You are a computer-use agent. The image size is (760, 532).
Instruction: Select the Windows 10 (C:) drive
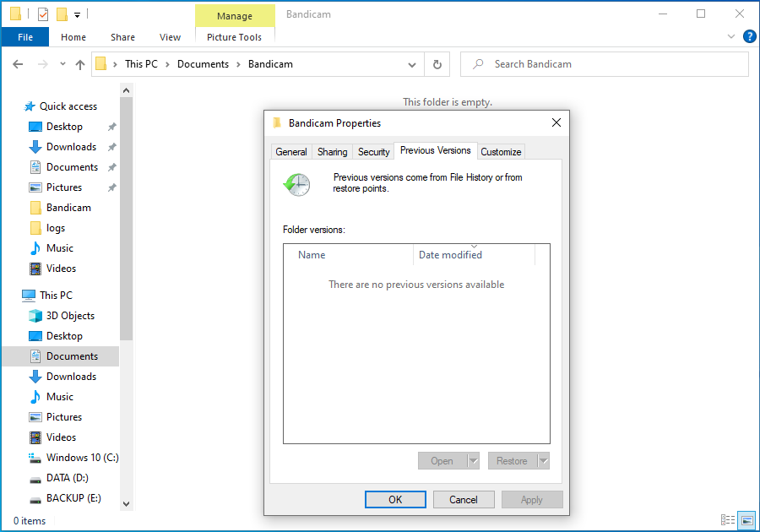(82, 458)
